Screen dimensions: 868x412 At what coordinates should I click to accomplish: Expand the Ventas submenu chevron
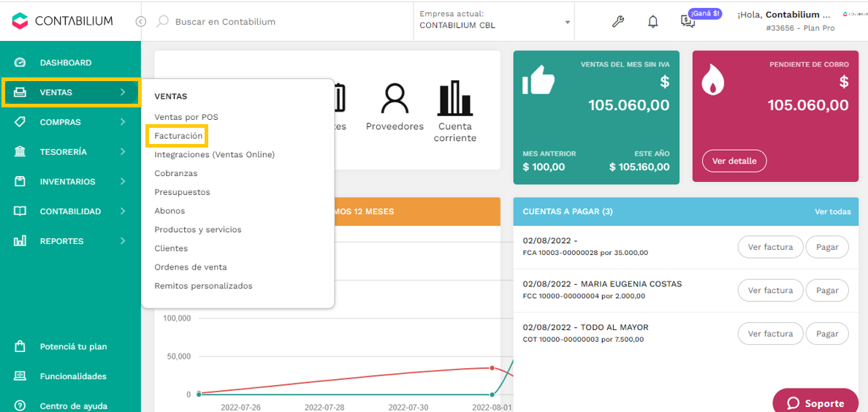123,93
